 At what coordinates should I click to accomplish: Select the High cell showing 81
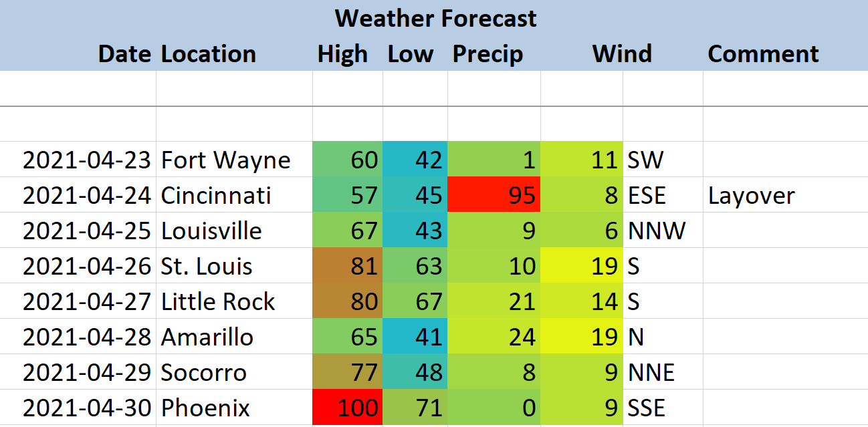[x=348, y=266]
